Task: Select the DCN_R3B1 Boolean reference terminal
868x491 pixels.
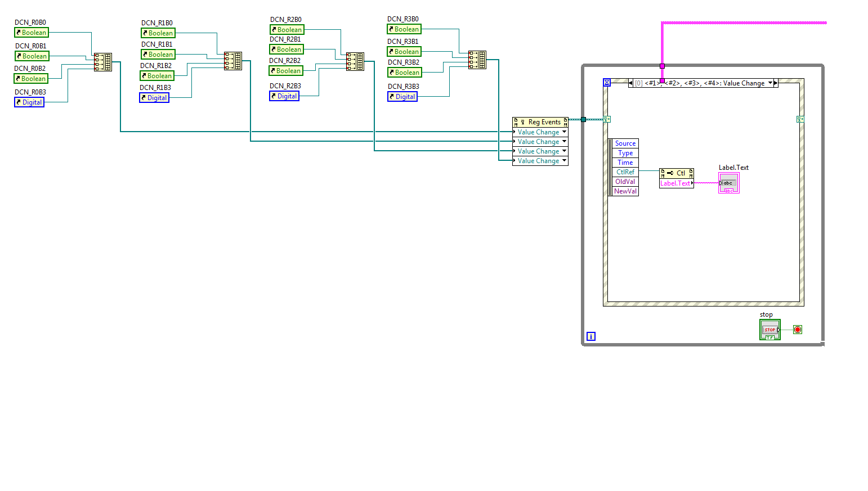Action: click(x=404, y=52)
